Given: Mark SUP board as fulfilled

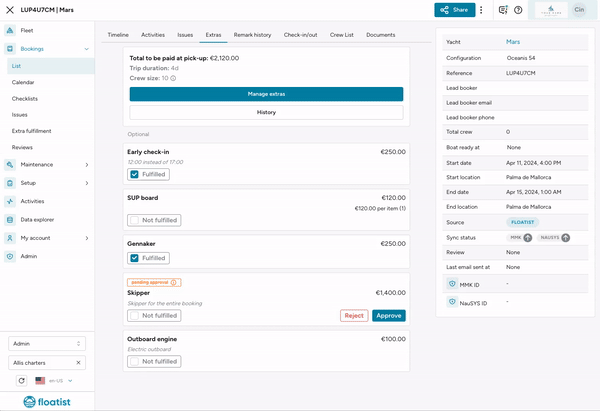Looking at the screenshot, I should point(134,220).
